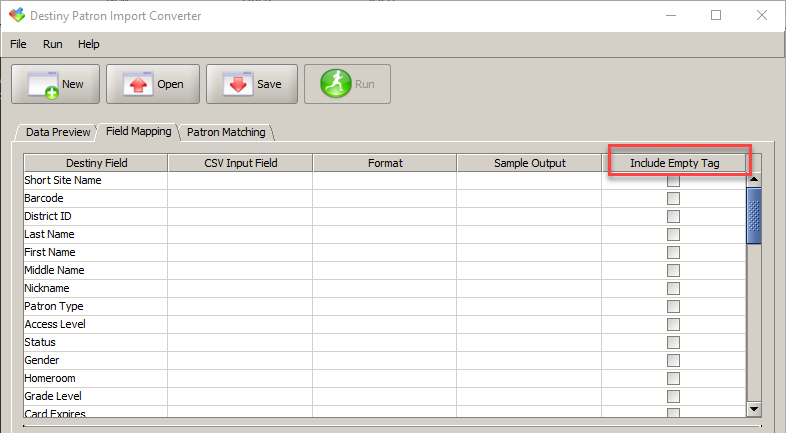Click CSV Input Field cell for Last Name
The height and width of the screenshot is (433, 786).
[240, 235]
